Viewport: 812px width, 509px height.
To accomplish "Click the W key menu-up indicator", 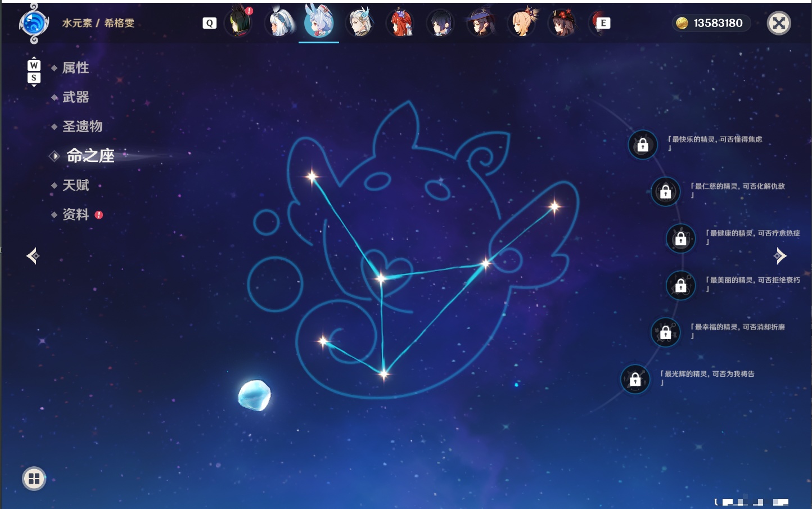I will (34, 65).
